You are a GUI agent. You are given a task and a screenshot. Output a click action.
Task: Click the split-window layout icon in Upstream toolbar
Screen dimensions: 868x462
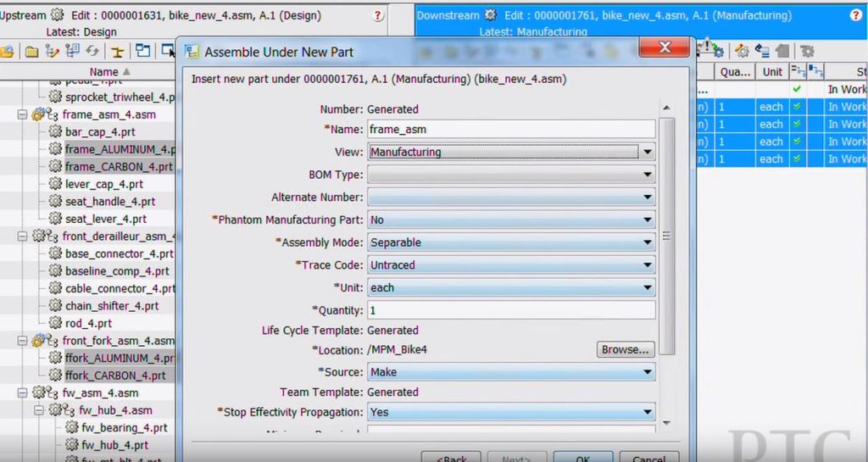coord(142,52)
